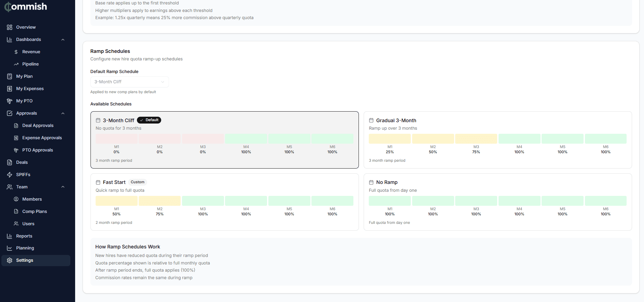Image resolution: width=644 pixels, height=302 pixels.
Task: Click calendar icon on Gradual 3-Month card
Action: coord(371,120)
